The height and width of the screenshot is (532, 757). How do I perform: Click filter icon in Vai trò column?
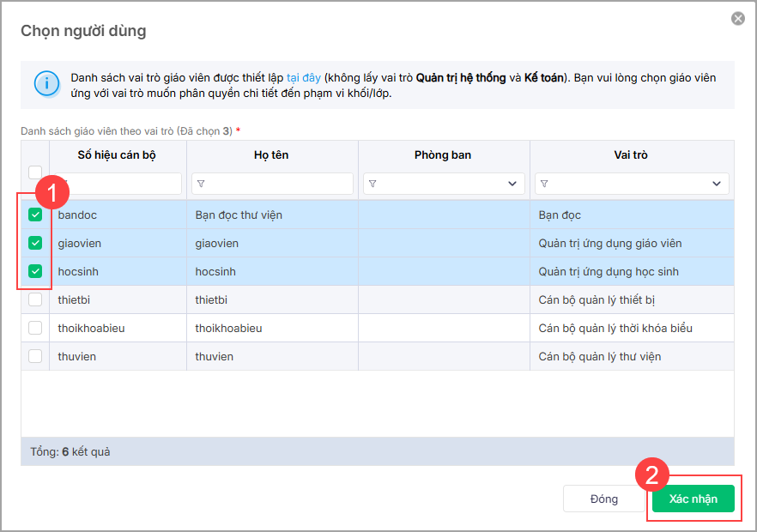click(x=544, y=184)
